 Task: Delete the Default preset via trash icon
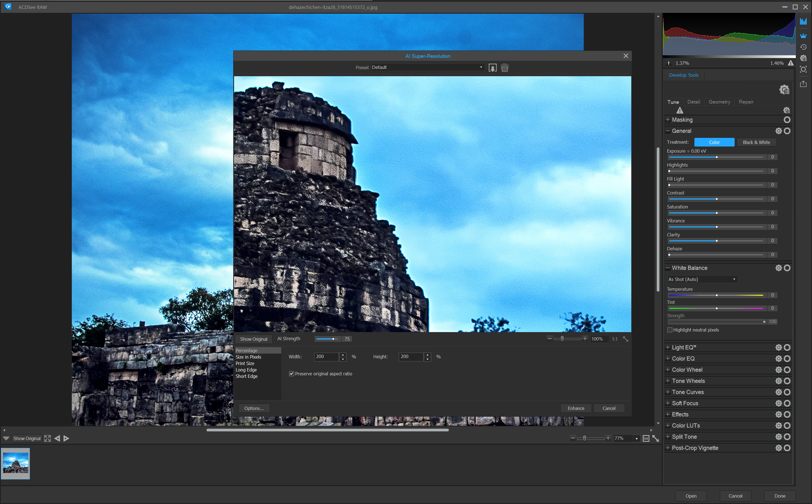click(x=504, y=68)
